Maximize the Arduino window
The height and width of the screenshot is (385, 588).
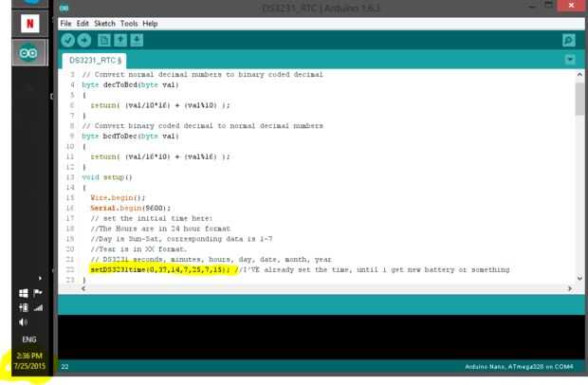pos(548,6)
